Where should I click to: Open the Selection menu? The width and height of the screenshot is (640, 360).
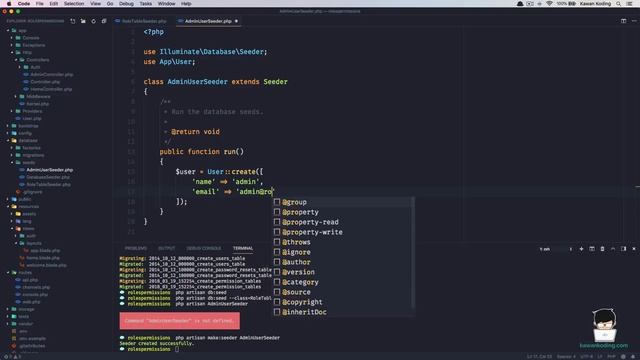point(74,4)
